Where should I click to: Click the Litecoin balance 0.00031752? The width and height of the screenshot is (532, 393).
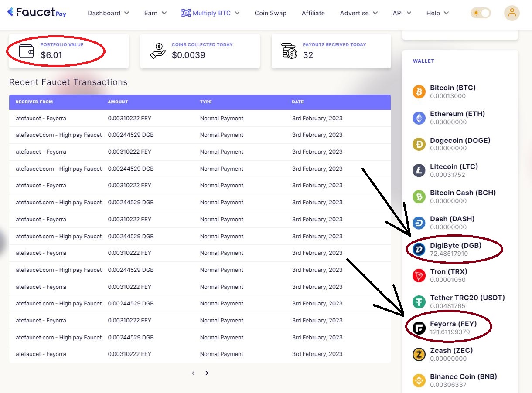coord(447,175)
